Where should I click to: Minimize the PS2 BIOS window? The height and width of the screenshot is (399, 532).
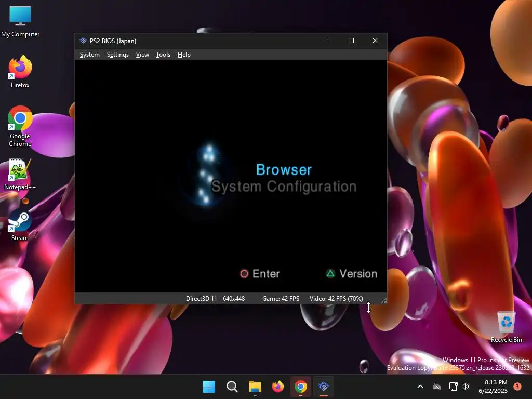[x=328, y=41]
